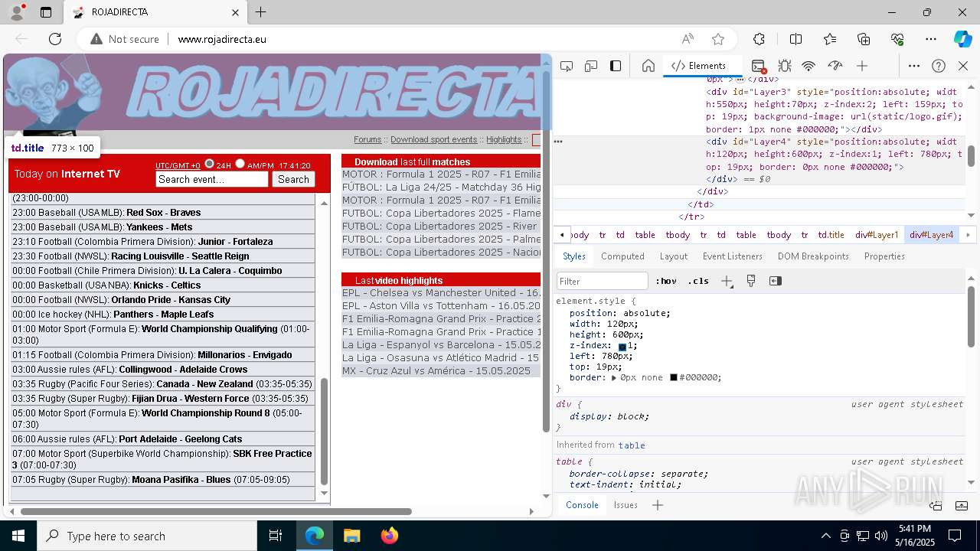The width and height of the screenshot is (980, 551).
Task: Open tab actions menu icon
Action: (x=46, y=12)
